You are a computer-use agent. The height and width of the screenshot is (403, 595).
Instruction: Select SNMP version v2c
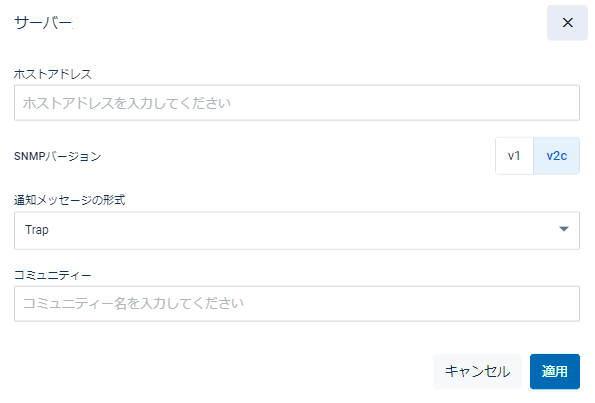point(556,156)
